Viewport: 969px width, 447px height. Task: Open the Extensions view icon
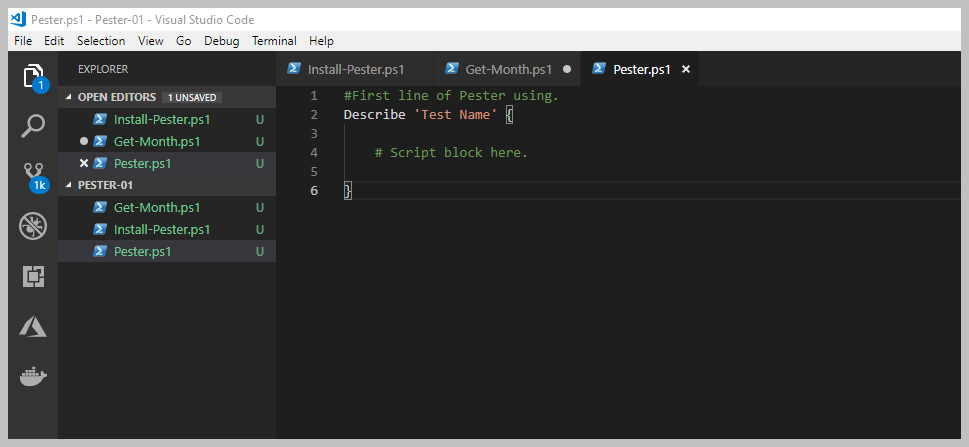(33, 277)
